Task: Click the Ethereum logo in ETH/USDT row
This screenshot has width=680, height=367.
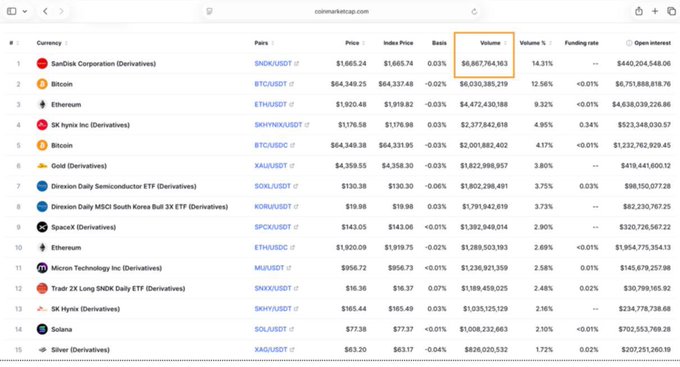Action: (x=42, y=104)
